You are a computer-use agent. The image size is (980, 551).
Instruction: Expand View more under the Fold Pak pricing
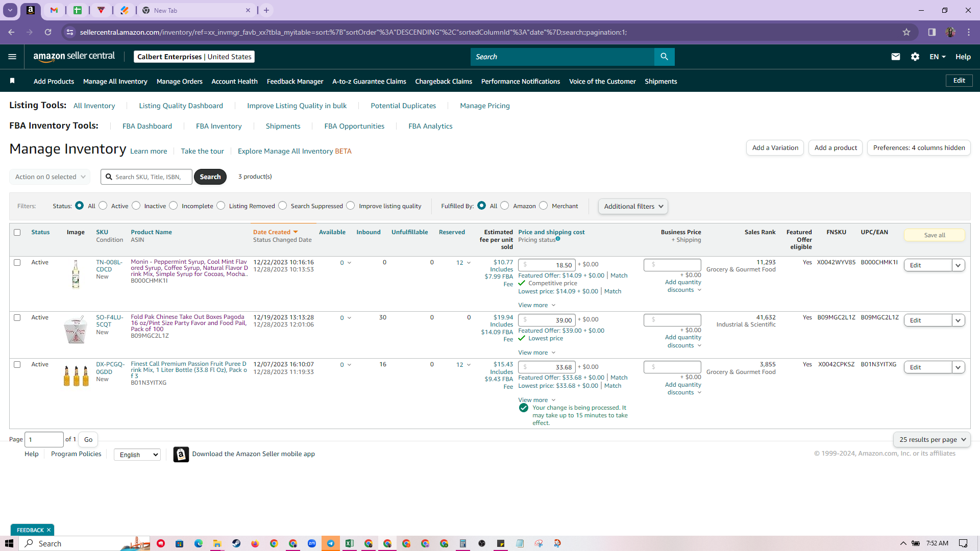[x=536, y=353]
